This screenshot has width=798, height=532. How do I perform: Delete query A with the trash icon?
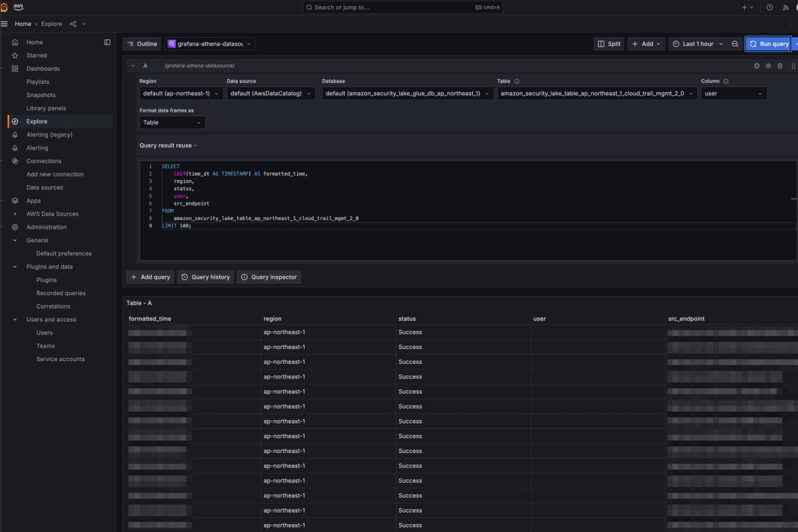(780, 66)
